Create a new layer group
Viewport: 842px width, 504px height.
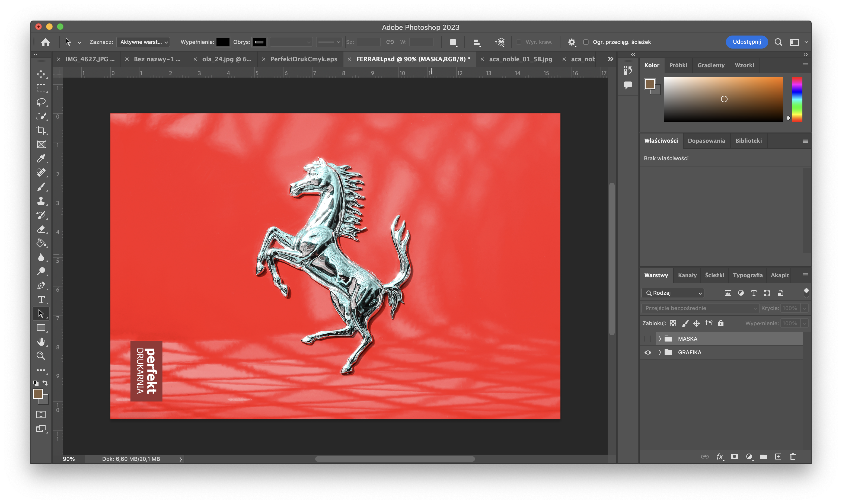point(764,457)
